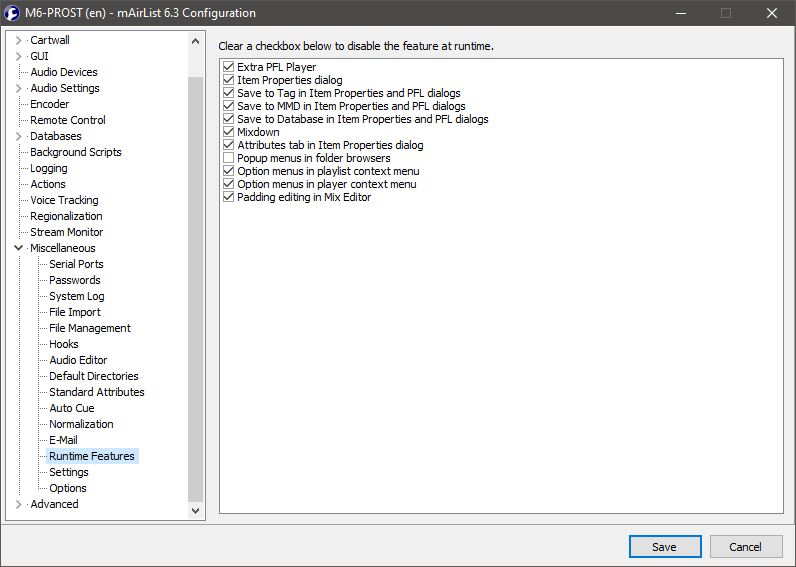Select Remote Control in the tree
The width and height of the screenshot is (796, 567).
point(67,120)
